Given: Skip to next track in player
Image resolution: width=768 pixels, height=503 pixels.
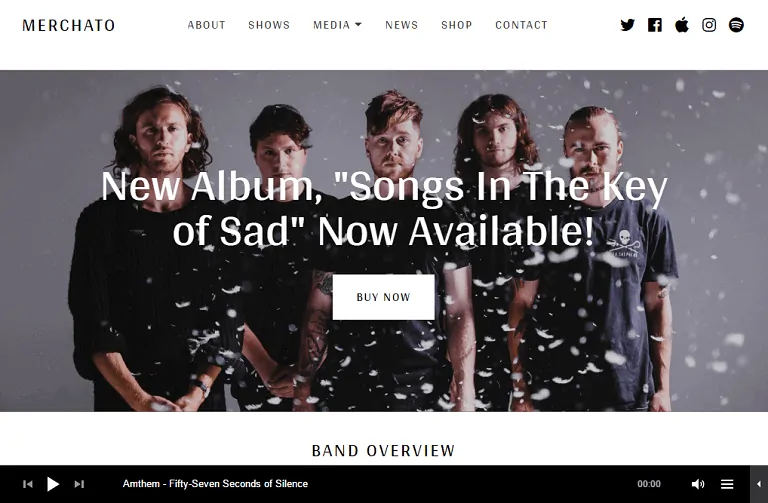Looking at the screenshot, I should coord(79,484).
